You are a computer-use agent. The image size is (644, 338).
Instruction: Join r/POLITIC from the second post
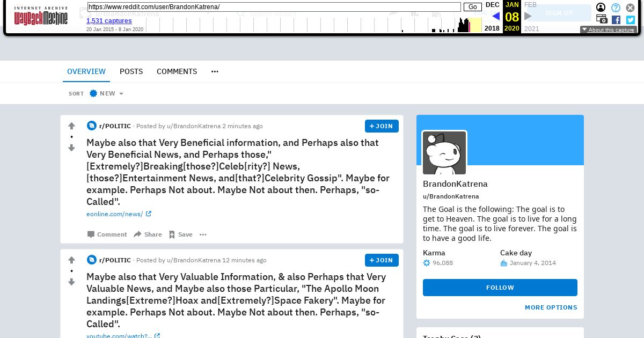382,260
